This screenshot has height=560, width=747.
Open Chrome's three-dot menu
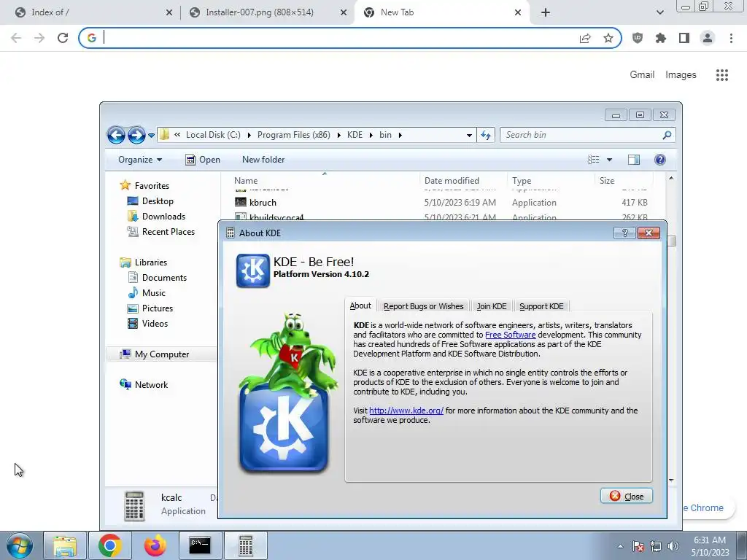(731, 38)
